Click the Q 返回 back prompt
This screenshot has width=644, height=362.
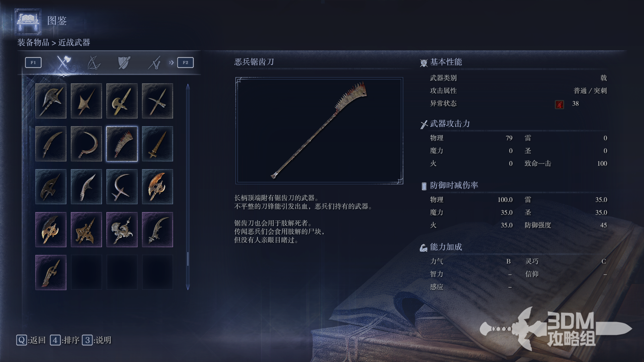click(x=31, y=340)
